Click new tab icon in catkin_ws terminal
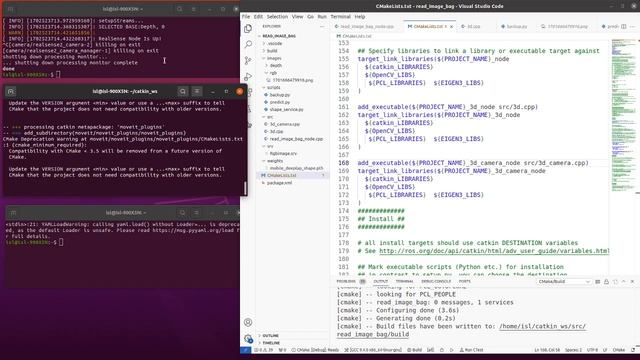The image size is (640, 360). (11, 91)
